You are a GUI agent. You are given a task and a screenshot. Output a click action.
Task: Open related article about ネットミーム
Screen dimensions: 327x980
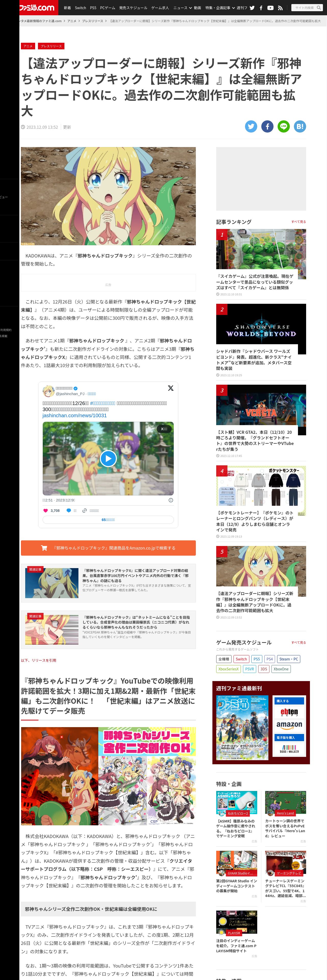[x=108, y=630]
